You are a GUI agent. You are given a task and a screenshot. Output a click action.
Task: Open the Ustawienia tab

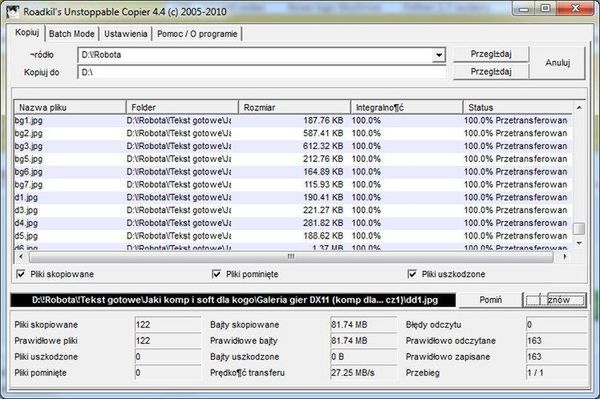point(126,34)
